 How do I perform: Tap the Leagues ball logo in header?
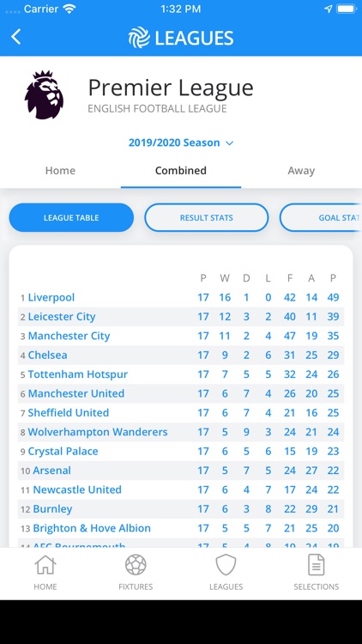[139, 38]
